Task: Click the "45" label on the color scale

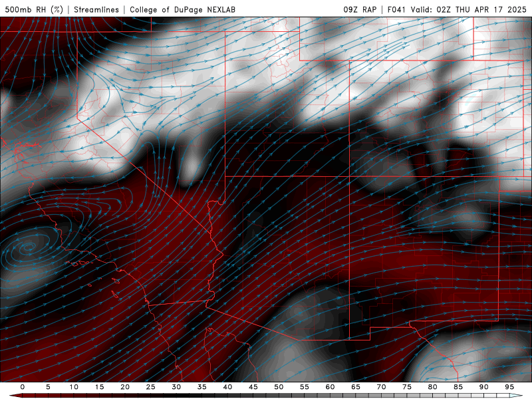Action: [x=253, y=387]
